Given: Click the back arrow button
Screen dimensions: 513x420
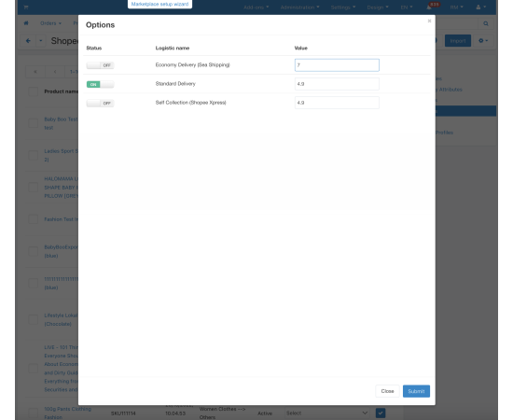Looking at the screenshot, I should tap(28, 41).
